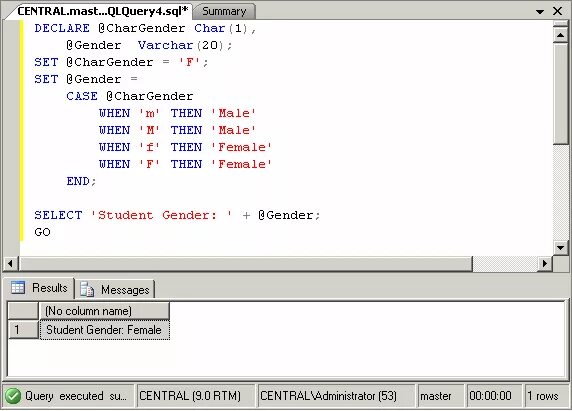Click the SELECT keyword in the editor
Screen dimensions: 572x411
coord(58,215)
